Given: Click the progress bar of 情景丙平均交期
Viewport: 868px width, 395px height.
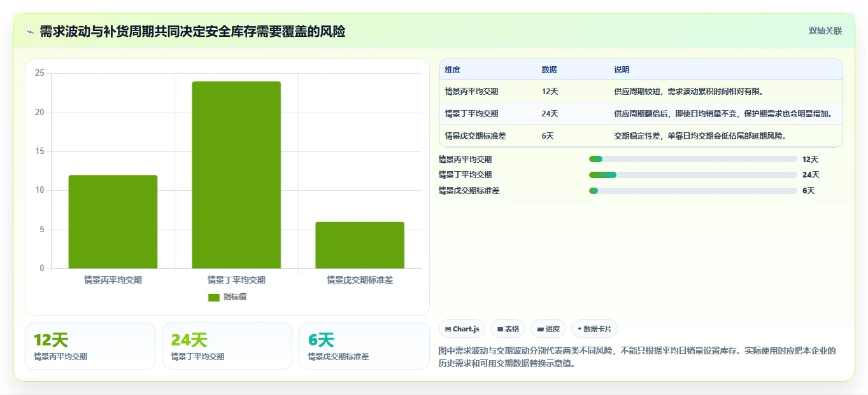Looking at the screenshot, I should pos(693,159).
